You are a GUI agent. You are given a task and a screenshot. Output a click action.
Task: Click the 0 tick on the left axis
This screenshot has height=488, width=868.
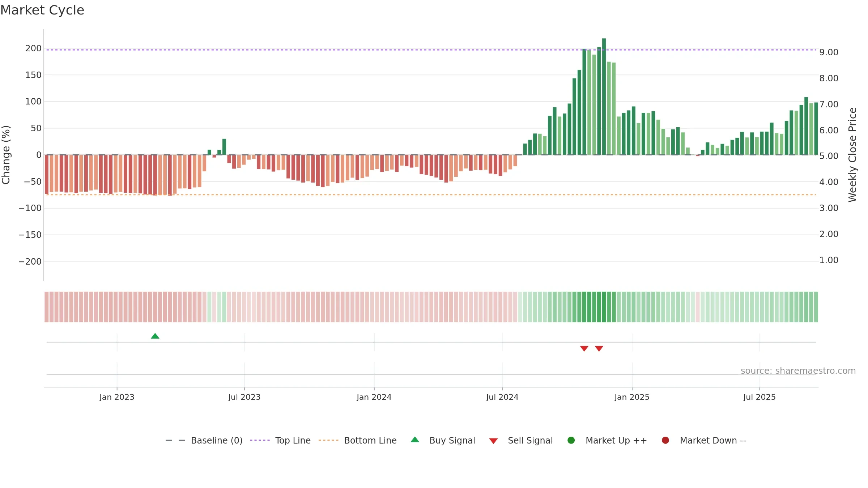(39, 155)
